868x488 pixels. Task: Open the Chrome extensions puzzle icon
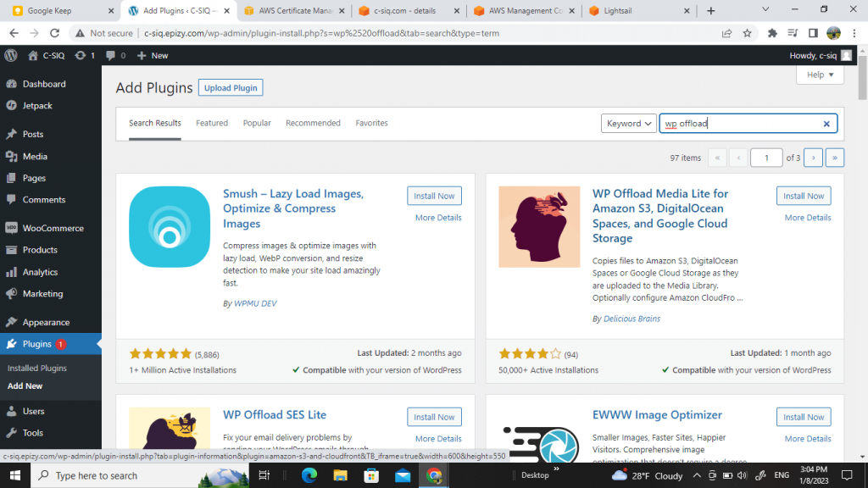(x=772, y=33)
